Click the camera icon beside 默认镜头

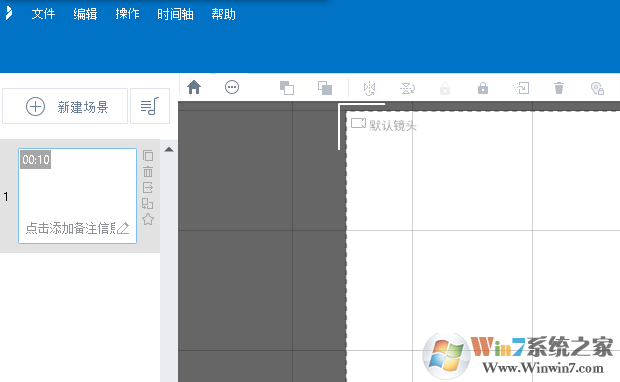(359, 123)
